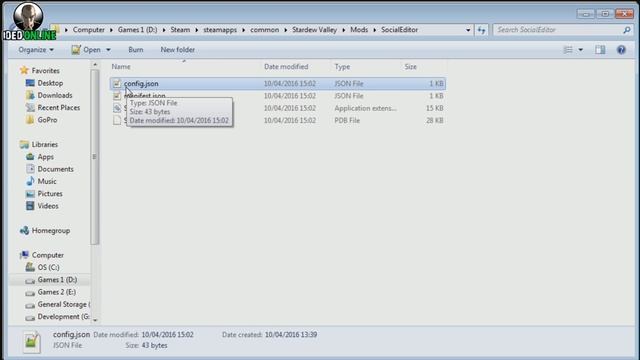Click the Homegroup icon
The width and height of the screenshot is (640, 360).
[x=24, y=231]
